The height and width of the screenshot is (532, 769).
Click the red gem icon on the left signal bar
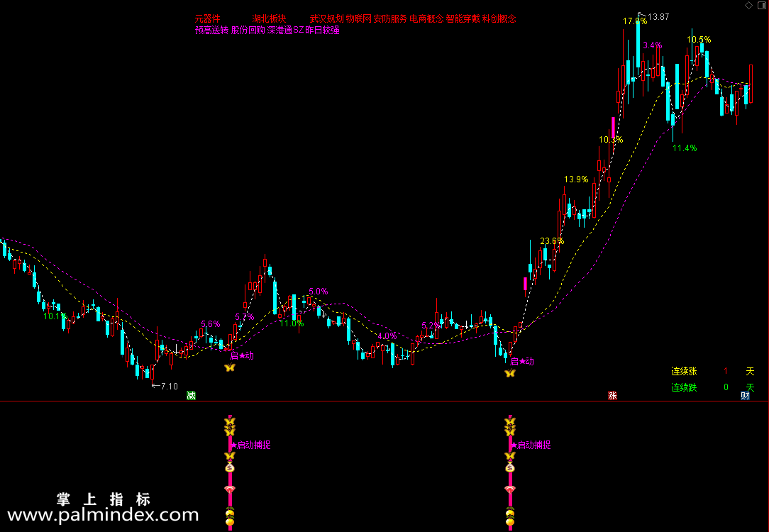230,489
